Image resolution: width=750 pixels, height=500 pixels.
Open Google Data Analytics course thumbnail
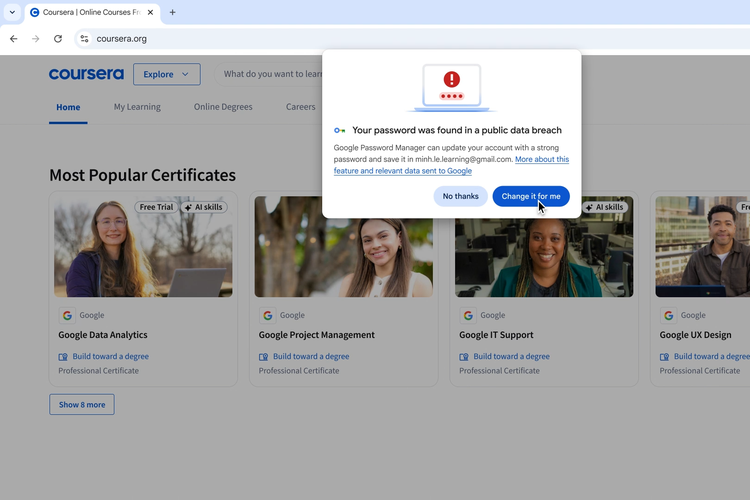[x=143, y=246]
